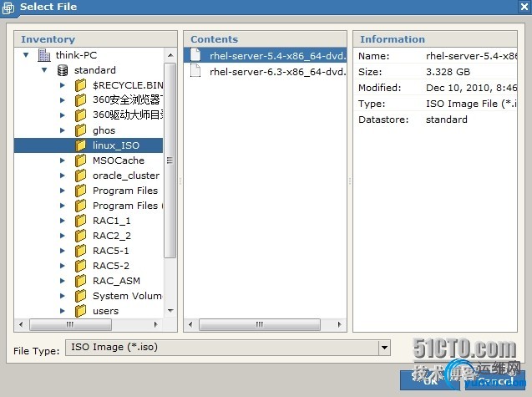The height and width of the screenshot is (397, 532).
Task: Click Inventory horizontal scrollbar thumb
Action: (70, 324)
